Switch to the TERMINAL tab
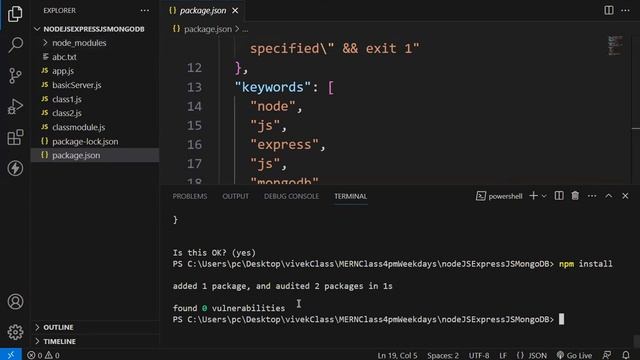Image resolution: width=640 pixels, height=360 pixels. (x=351, y=196)
